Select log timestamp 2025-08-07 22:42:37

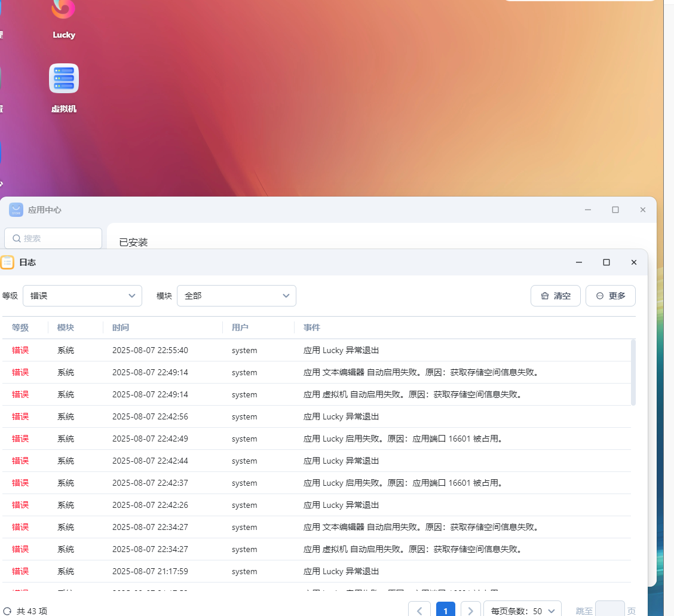point(150,483)
